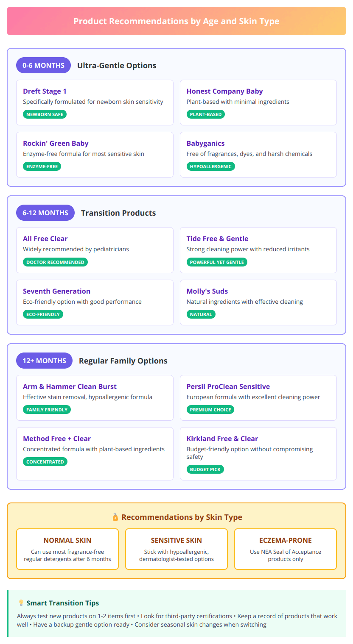Click text "Stick with hypoallergenic, dermatologist-tested options"

176,555
